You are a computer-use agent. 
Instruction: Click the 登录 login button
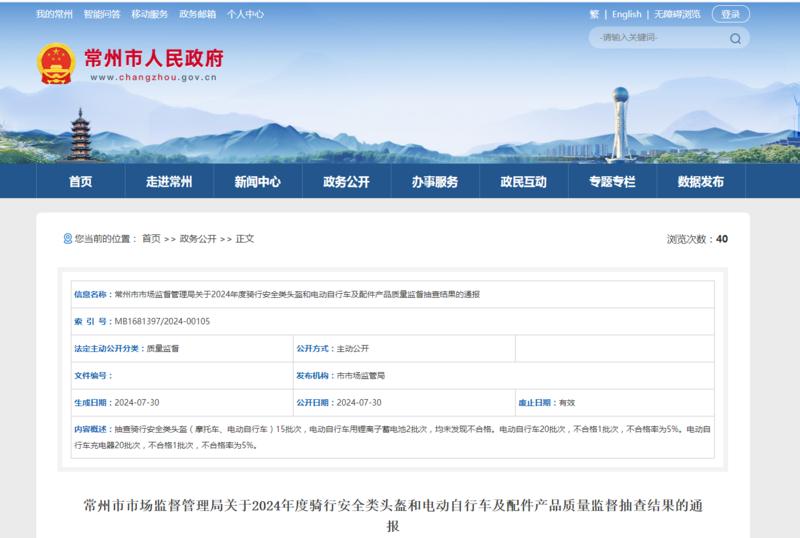pos(731,14)
